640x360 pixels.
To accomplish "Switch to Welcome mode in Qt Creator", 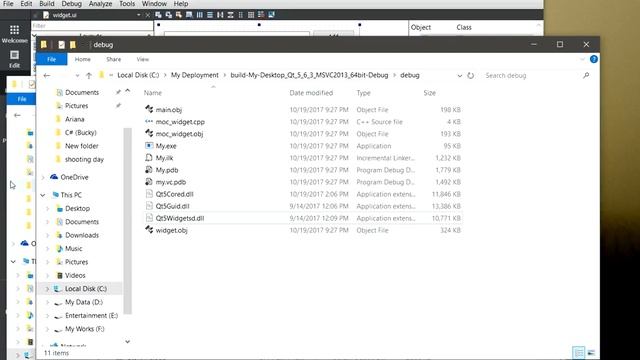I will 15,34.
